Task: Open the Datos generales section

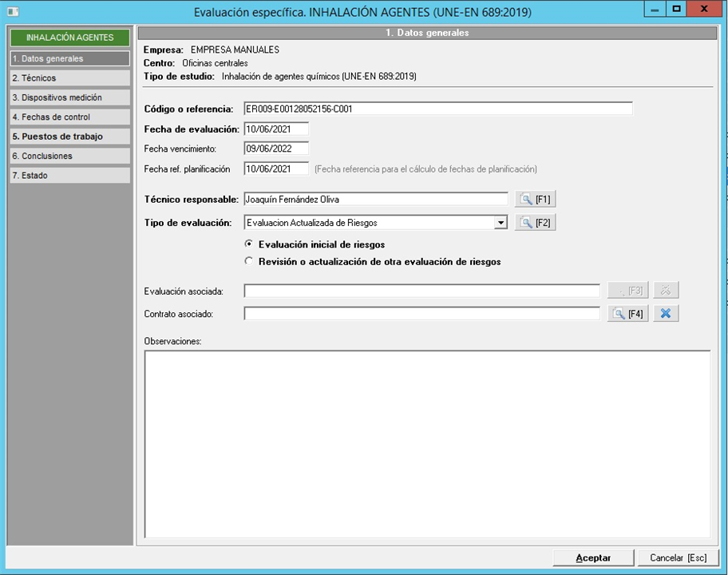Action: click(x=69, y=58)
